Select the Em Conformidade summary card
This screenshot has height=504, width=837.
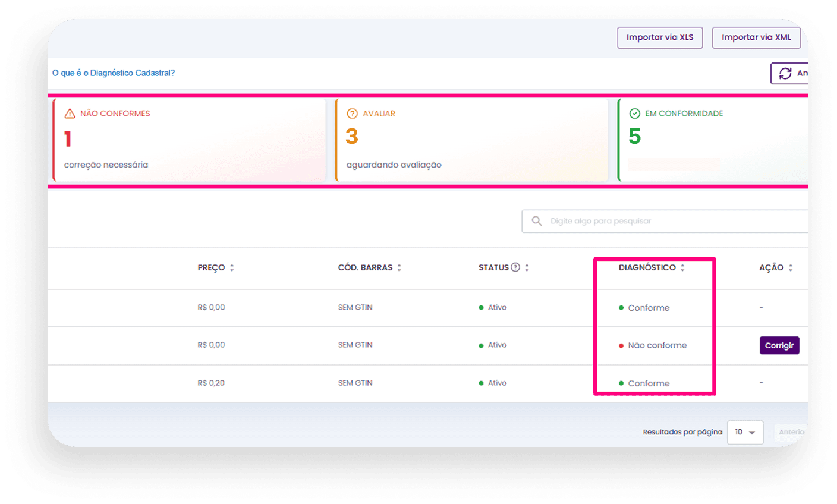[x=713, y=140]
